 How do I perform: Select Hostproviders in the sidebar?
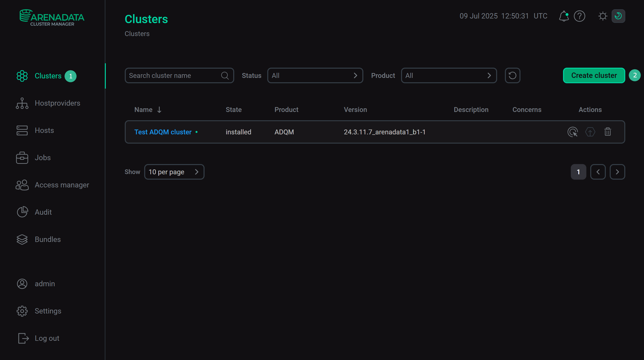(57, 103)
